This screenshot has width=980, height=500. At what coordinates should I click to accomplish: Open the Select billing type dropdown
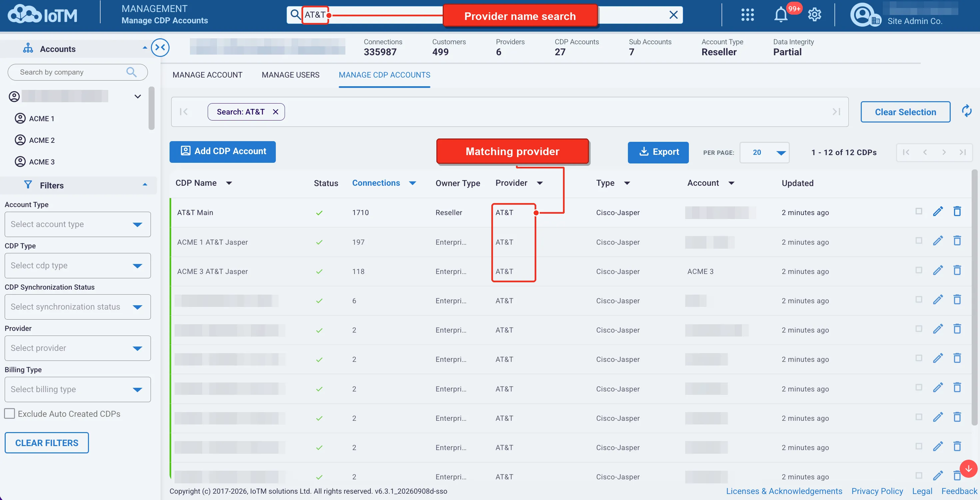point(78,389)
